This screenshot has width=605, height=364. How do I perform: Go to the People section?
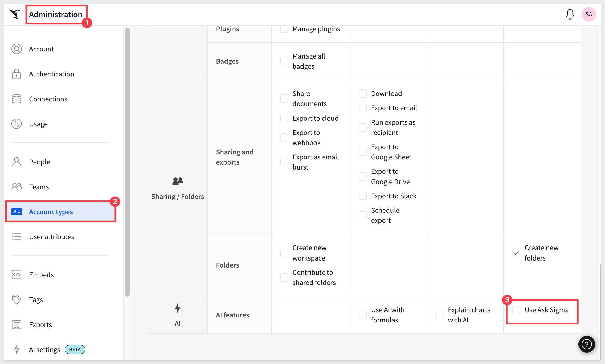coord(40,162)
